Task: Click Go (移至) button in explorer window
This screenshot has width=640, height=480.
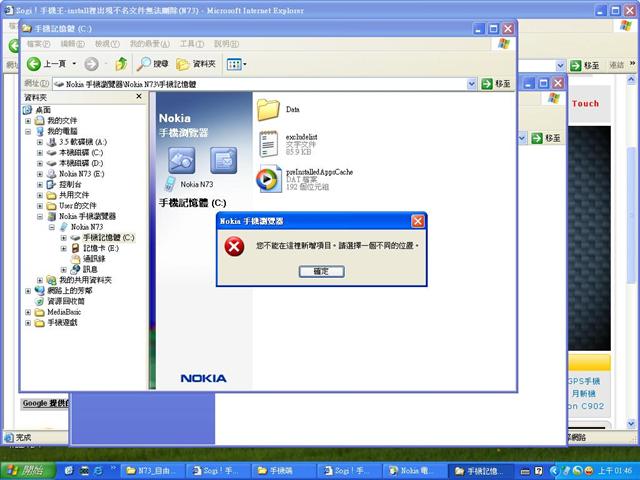Action: (x=496, y=84)
